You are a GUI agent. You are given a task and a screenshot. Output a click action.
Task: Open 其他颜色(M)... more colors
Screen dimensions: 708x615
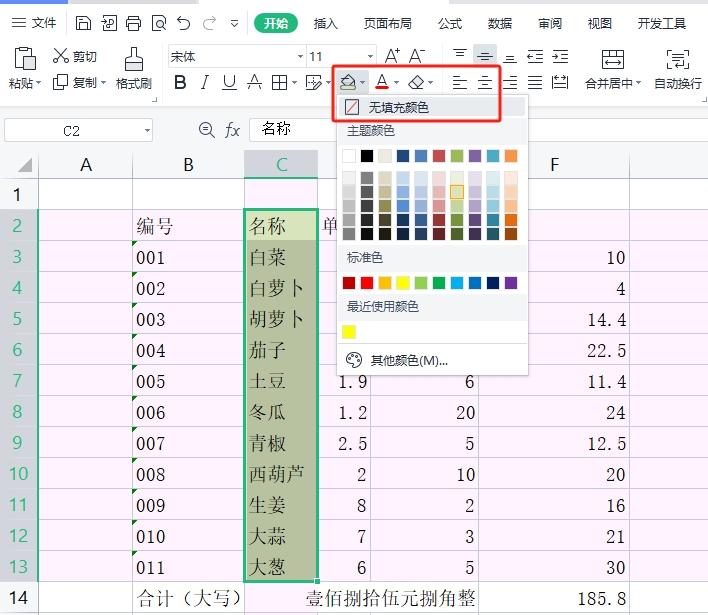[x=433, y=360]
